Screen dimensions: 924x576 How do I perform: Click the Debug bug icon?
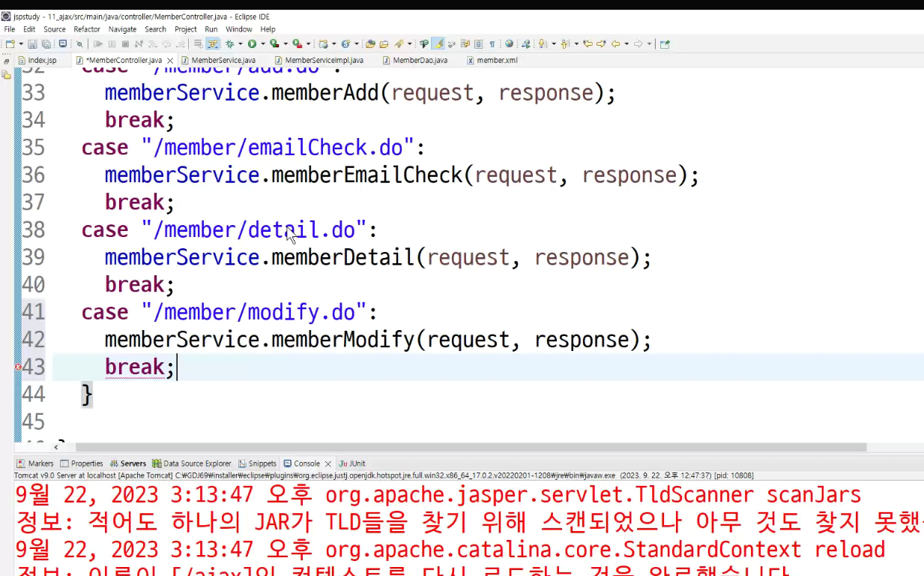[x=229, y=44]
